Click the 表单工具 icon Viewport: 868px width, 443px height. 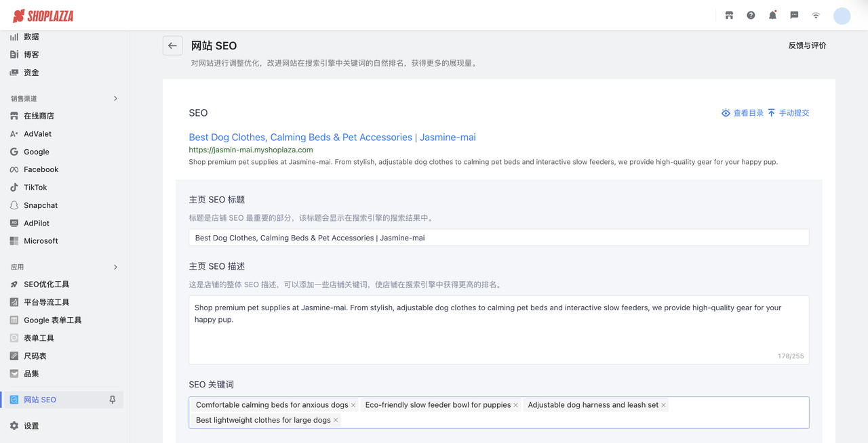pyautogui.click(x=14, y=338)
